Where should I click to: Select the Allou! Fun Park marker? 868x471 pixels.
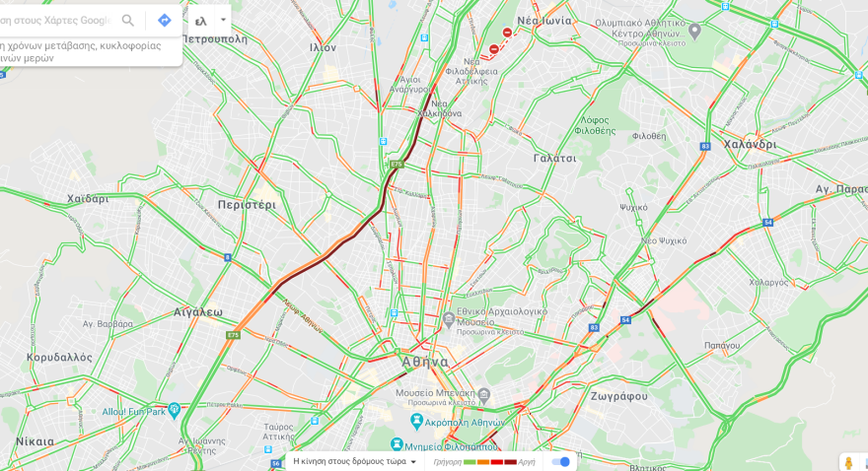(x=174, y=410)
